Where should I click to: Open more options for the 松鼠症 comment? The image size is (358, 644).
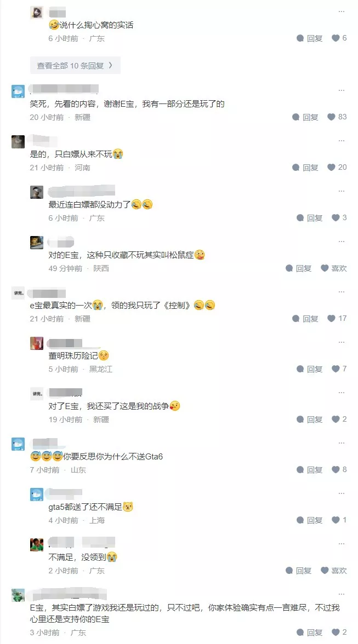click(x=342, y=242)
